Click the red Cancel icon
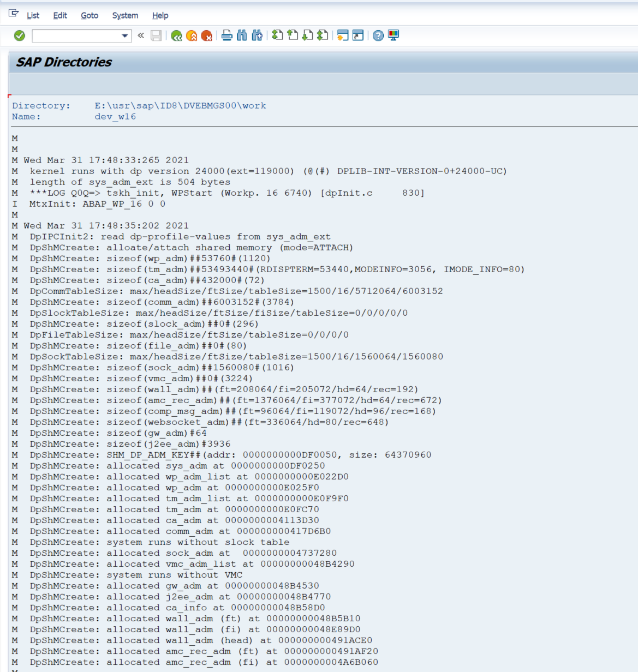This screenshot has height=672, width=638. coord(207,36)
